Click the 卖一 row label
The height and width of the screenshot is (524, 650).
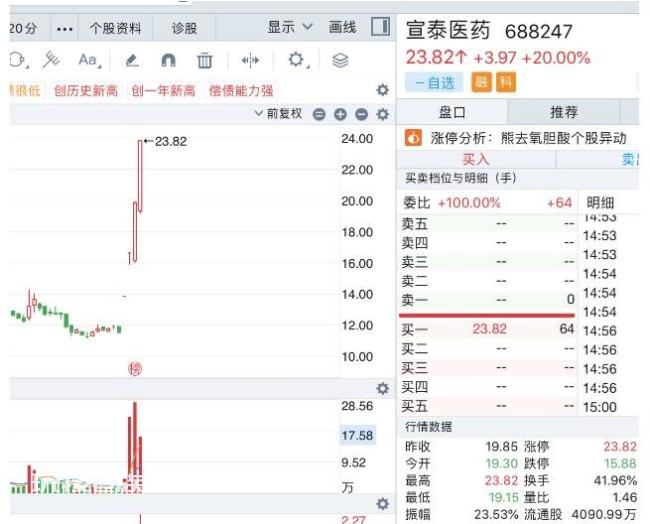point(415,300)
